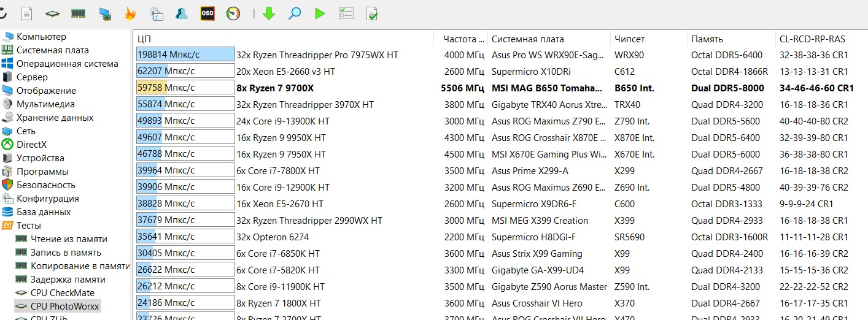Click the 59758 Мпкс/с highlighted score
The height and width of the screenshot is (320, 868).
(x=185, y=88)
